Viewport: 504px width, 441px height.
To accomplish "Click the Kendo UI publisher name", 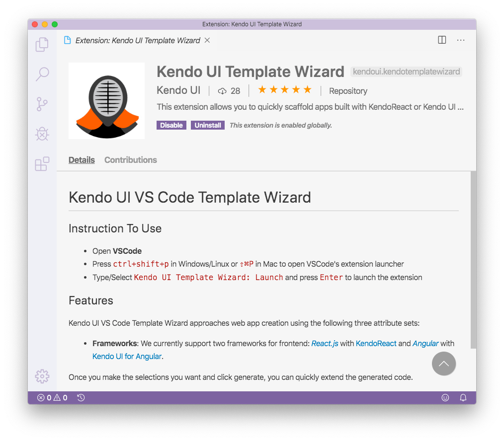I will point(178,90).
